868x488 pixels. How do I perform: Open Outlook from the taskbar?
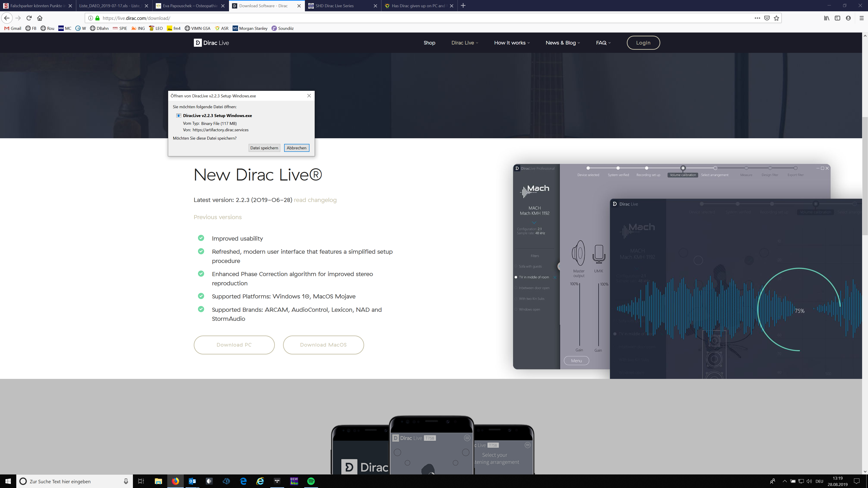click(192, 481)
